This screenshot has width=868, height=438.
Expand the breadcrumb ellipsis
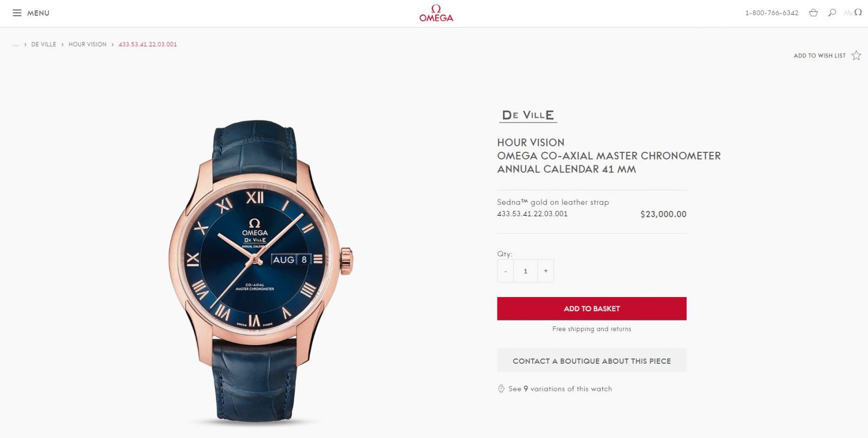point(16,44)
